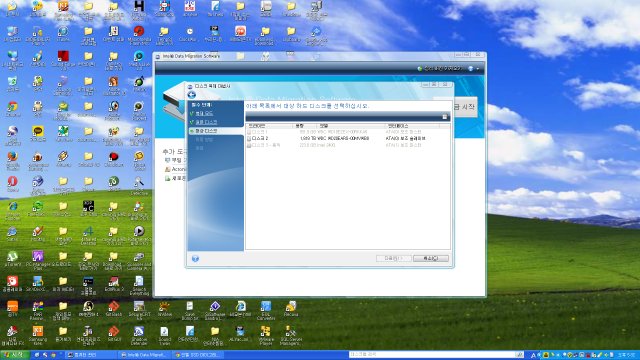Viewport: 640px width, 360px height.
Task: Click the list view options icon
Action: (444, 117)
